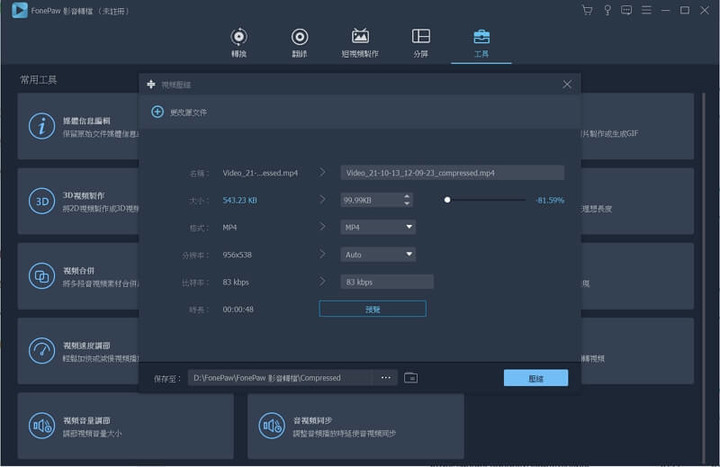Click the Preview button
Screen dimensions: 720x467
point(372,309)
